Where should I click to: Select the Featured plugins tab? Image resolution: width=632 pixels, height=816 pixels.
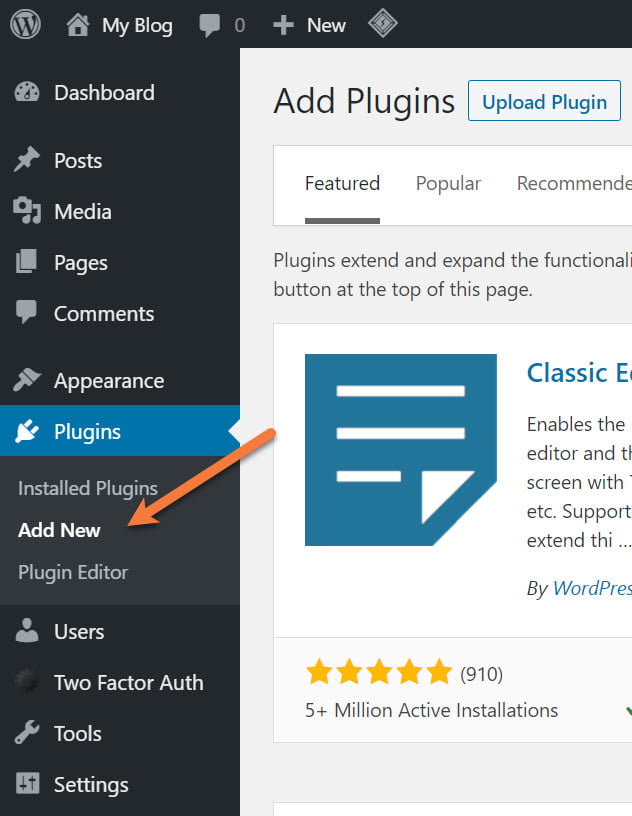click(342, 183)
